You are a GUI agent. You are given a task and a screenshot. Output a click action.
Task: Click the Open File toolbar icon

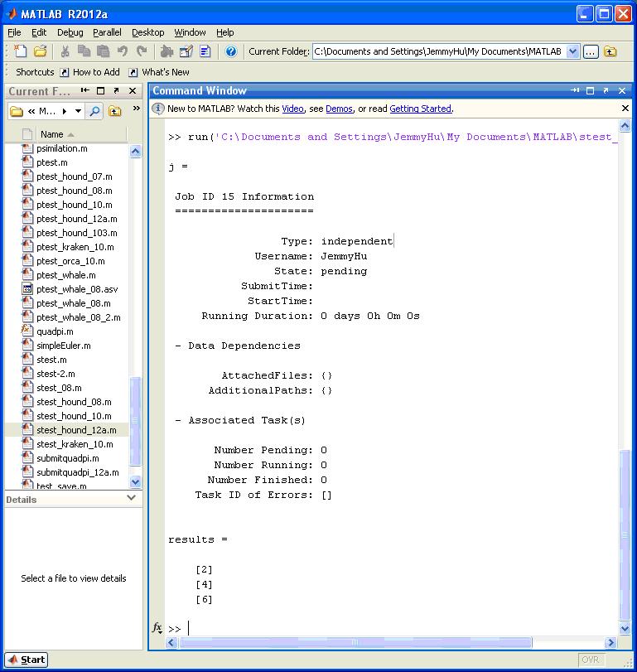coord(40,51)
